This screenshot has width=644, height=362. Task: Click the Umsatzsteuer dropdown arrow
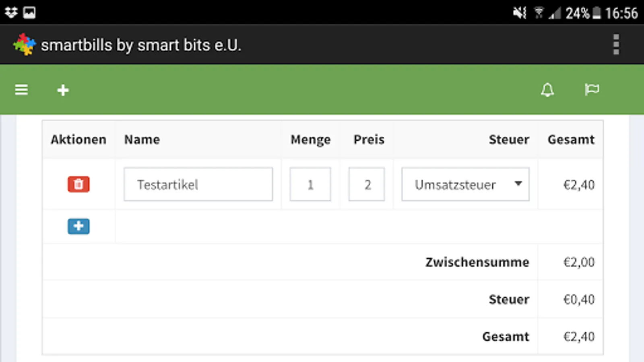click(518, 184)
